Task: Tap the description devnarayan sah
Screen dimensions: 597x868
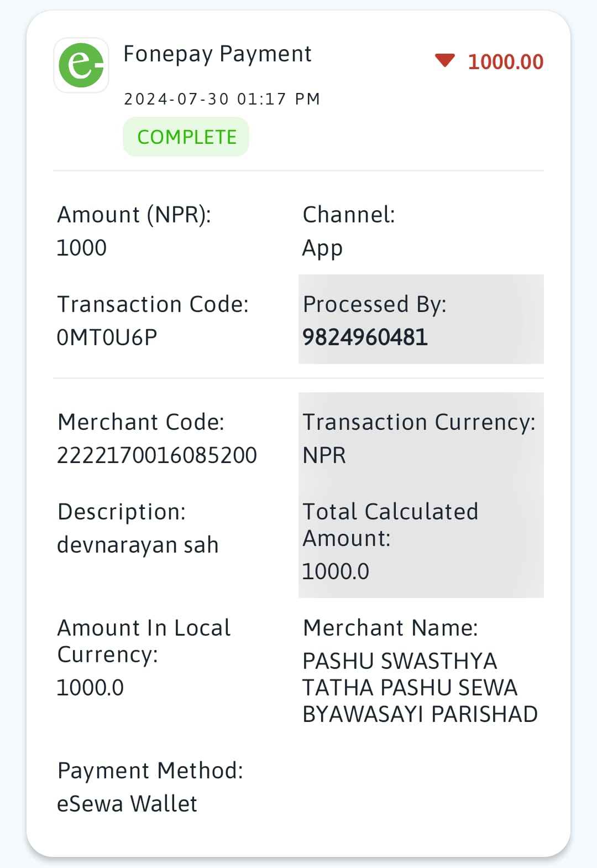Action: (x=138, y=545)
